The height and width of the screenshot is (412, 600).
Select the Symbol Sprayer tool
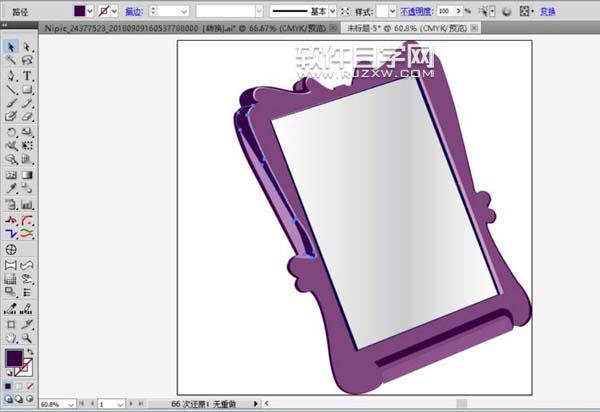point(11,205)
